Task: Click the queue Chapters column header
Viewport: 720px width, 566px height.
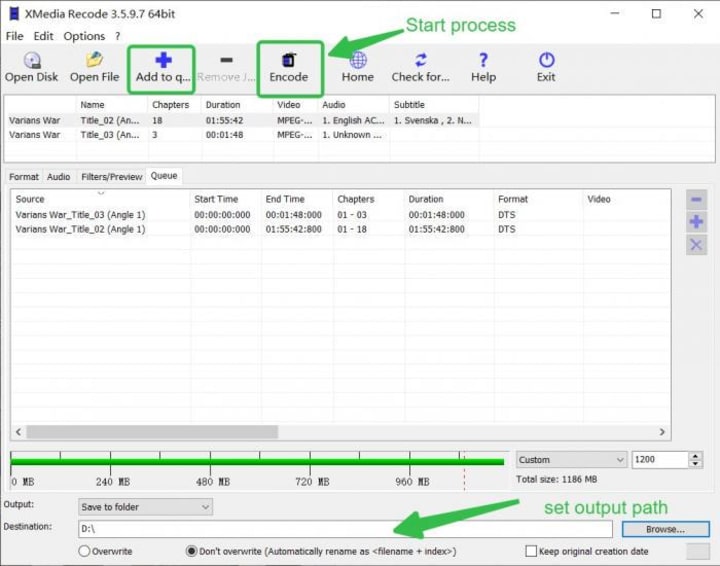Action: pyautogui.click(x=368, y=199)
